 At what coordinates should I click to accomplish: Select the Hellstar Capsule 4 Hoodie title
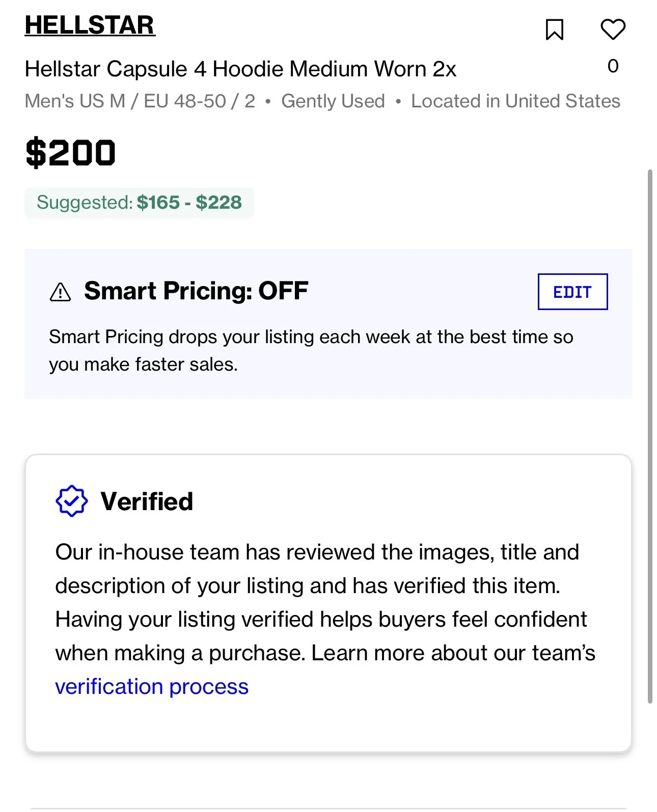(240, 69)
